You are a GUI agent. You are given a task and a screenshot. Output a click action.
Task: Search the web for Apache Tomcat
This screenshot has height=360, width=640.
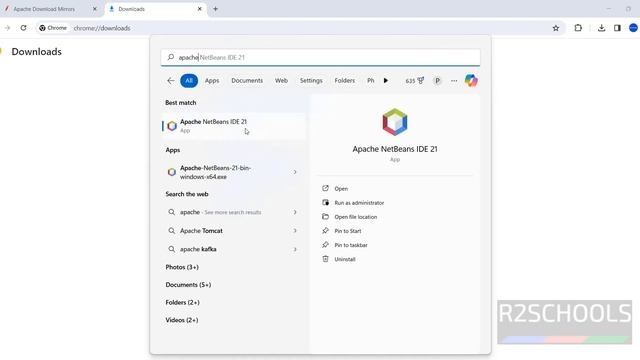point(201,231)
